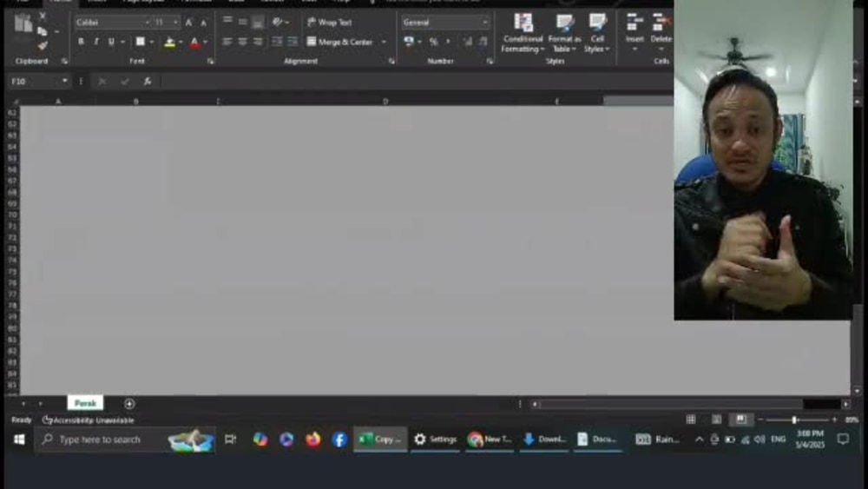Viewport: 868px width, 489px height.
Task: Adjust the zoom slider handle
Action: point(794,420)
